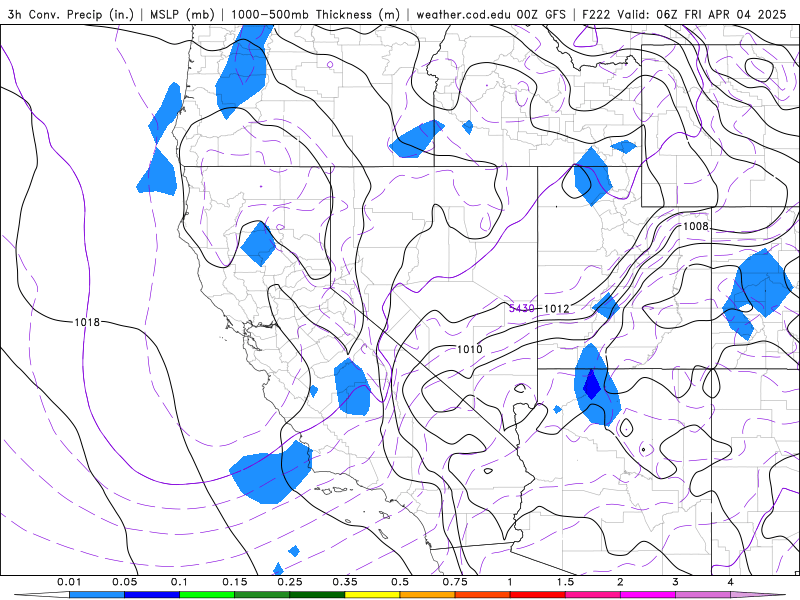
Task: Click the orchid 3–4 legend swatch
Action: pos(703,595)
